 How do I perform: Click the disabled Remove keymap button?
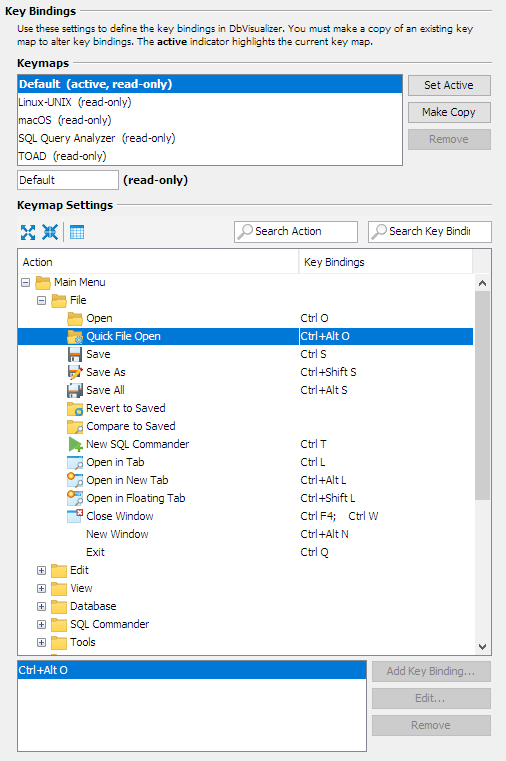(449, 139)
